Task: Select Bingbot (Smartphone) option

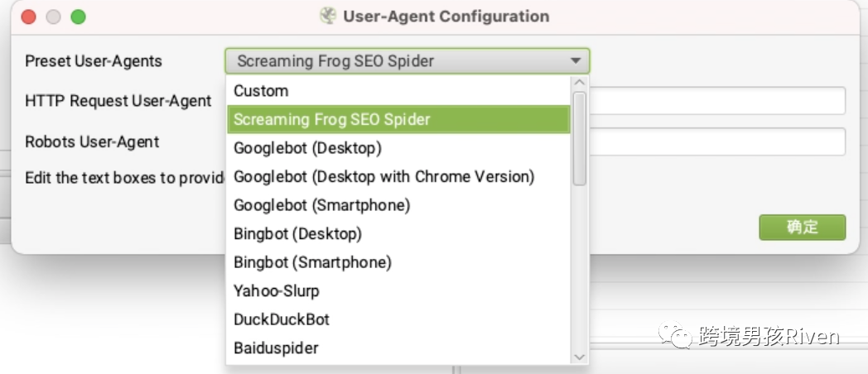Action: pos(398,262)
